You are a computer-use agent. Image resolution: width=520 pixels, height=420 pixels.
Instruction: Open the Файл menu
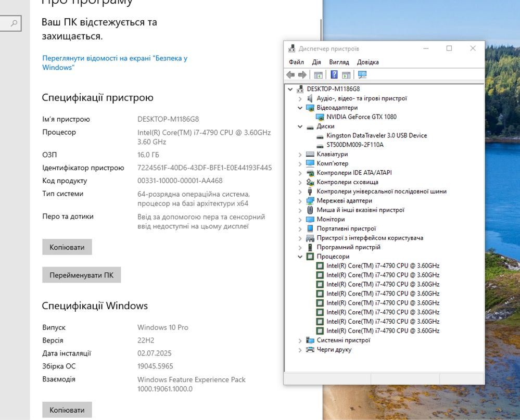pos(296,62)
